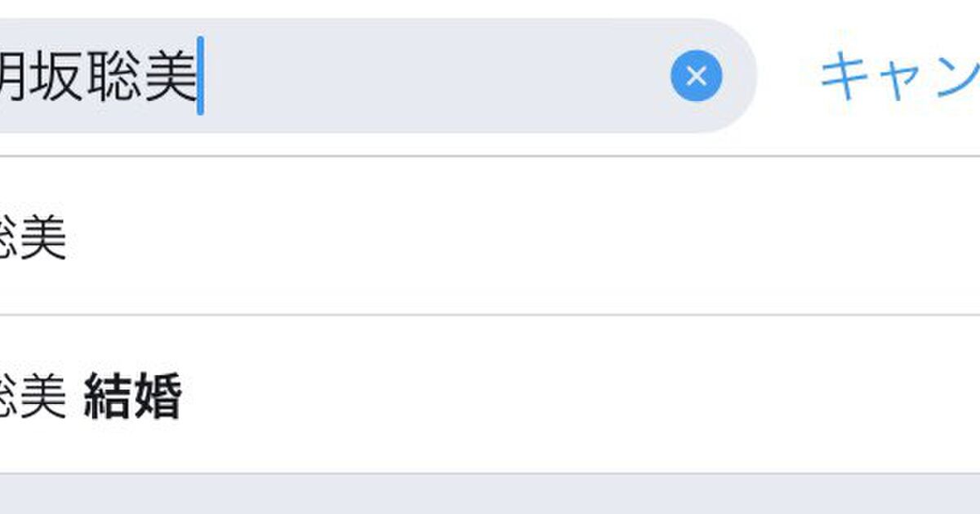This screenshot has width=980, height=514.
Task: Tap the 聡美 text in the second suggestion
Action: pos(33,397)
